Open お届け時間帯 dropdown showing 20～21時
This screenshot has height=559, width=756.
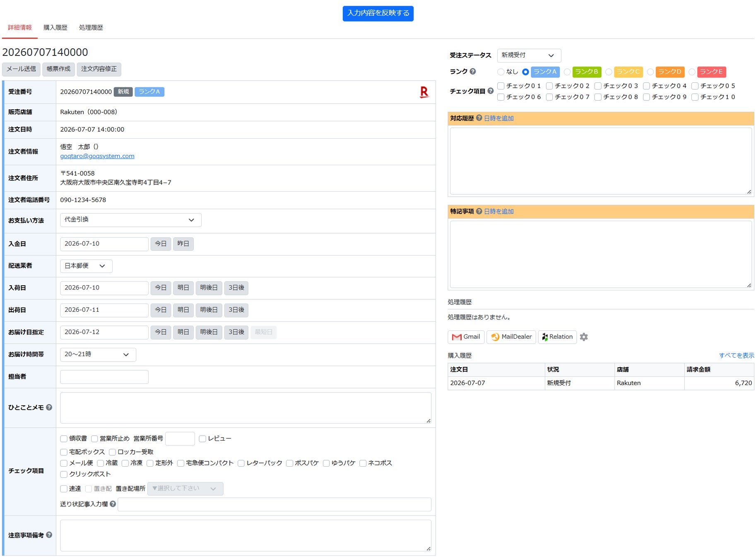[x=98, y=354]
